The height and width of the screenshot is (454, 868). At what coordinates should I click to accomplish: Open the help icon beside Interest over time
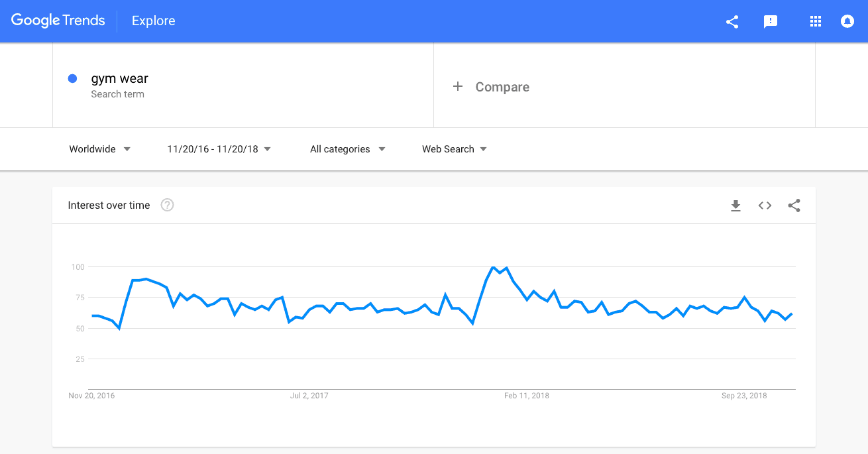click(168, 205)
